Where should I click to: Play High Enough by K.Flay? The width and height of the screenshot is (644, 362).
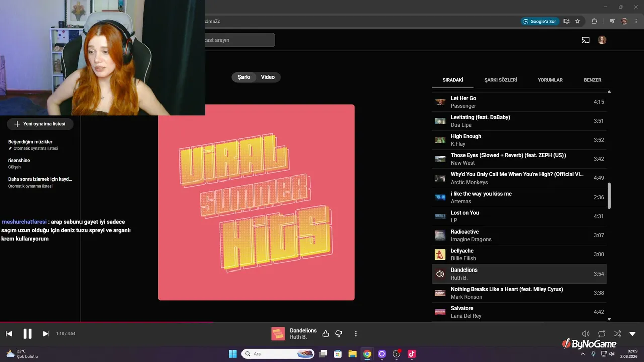tap(519, 140)
